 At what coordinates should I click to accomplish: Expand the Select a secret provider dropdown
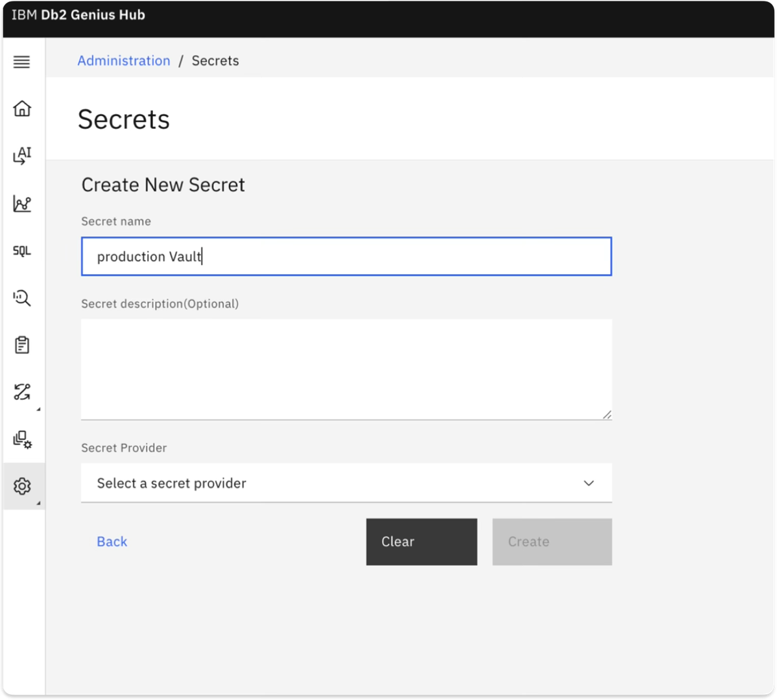(x=346, y=483)
